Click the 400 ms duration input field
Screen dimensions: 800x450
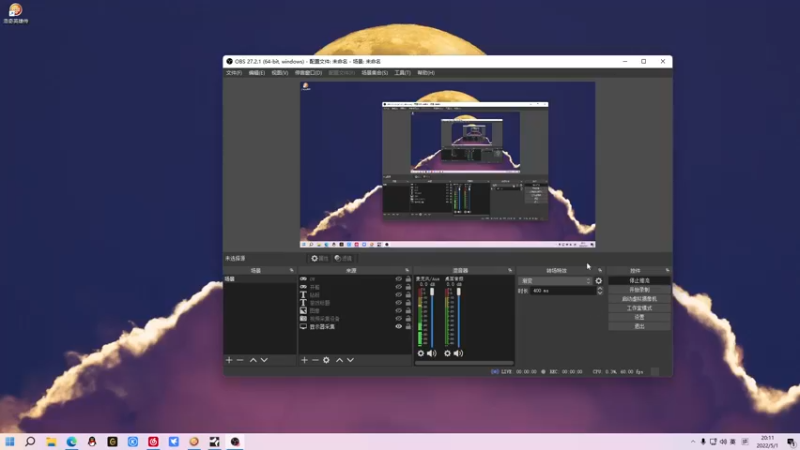coord(563,291)
